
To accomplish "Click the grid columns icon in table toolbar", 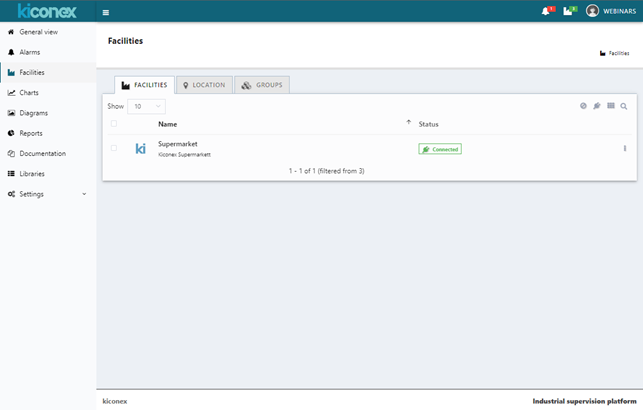I will [611, 106].
